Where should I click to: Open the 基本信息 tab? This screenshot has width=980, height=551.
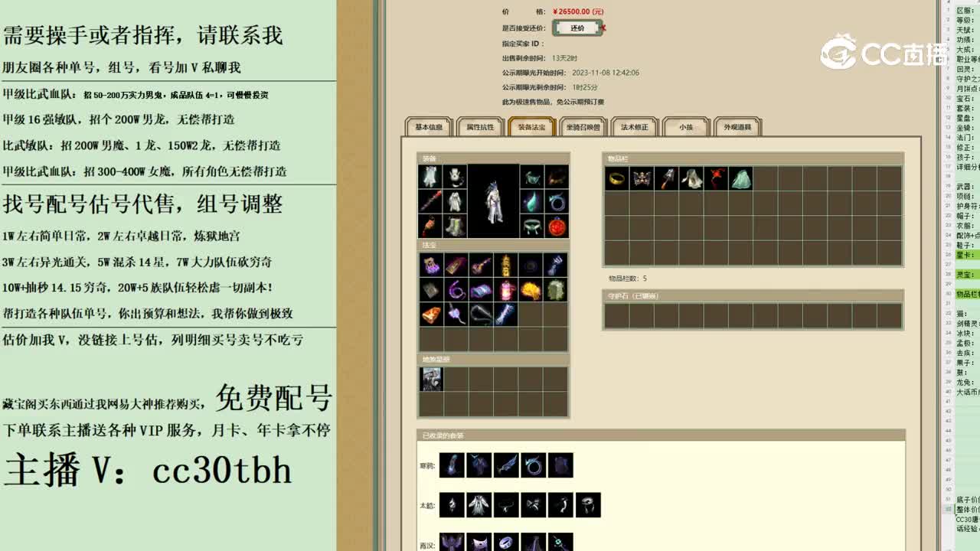point(429,127)
